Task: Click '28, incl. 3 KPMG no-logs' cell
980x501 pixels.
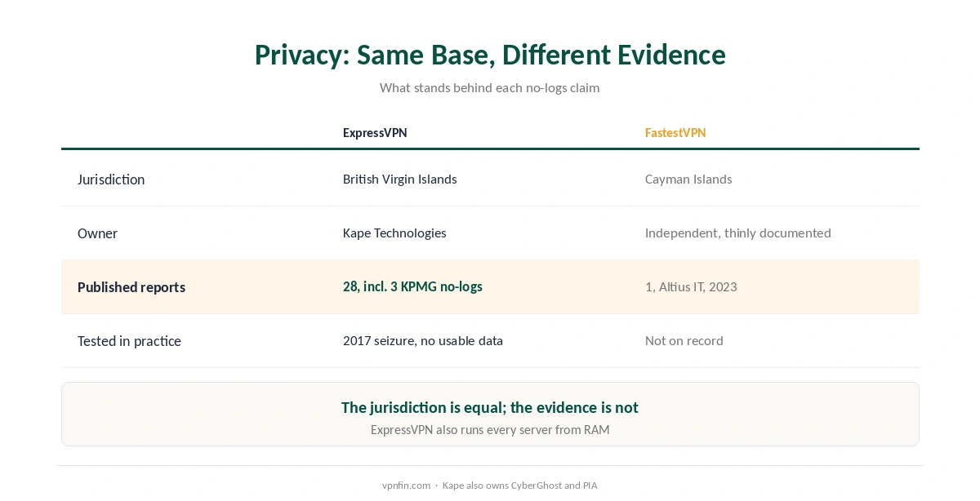Action: 412,287
